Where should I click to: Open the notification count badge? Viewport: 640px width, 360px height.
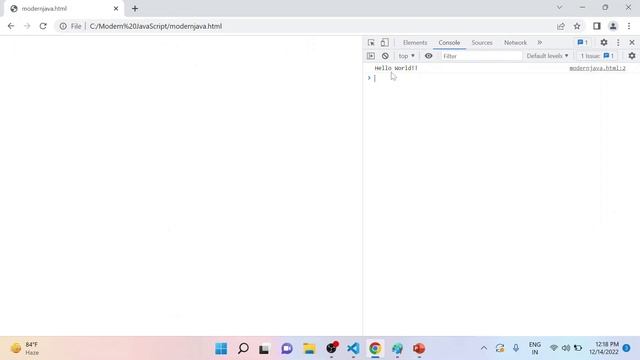pos(627,348)
